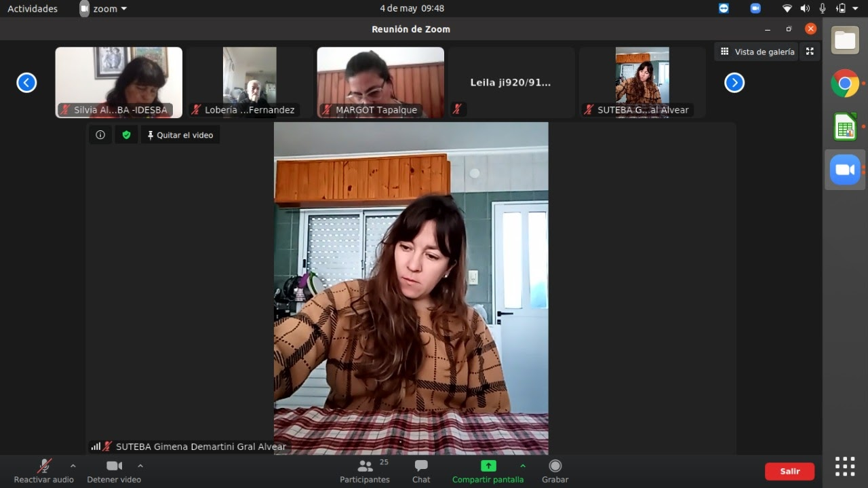The image size is (868, 488).
Task: Click the red Salir button
Action: [x=789, y=471]
